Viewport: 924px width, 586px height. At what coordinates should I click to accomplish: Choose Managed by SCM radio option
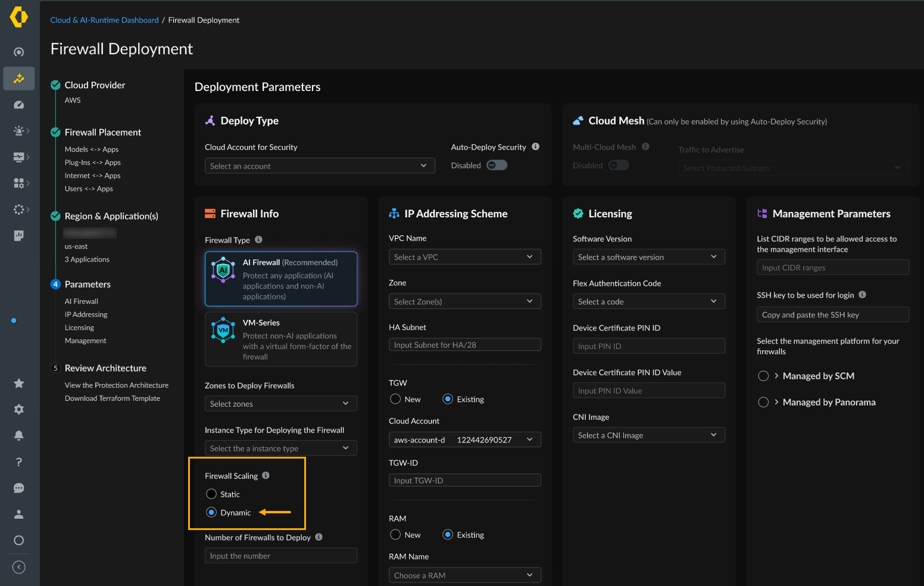(x=763, y=376)
